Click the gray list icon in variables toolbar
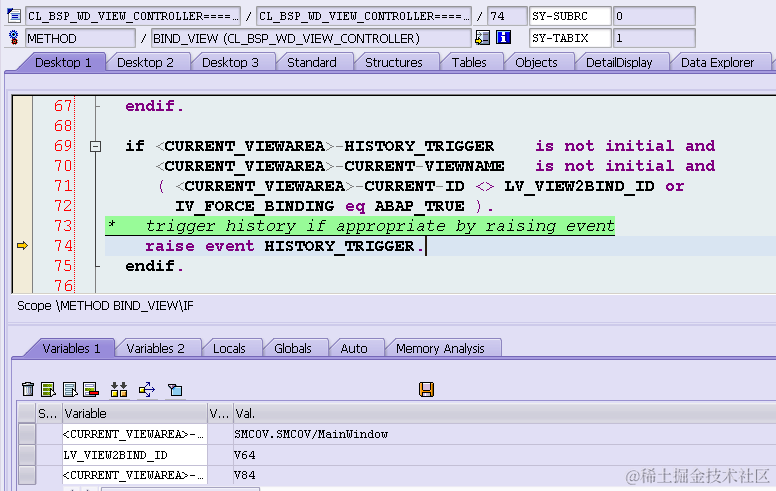 point(70,390)
